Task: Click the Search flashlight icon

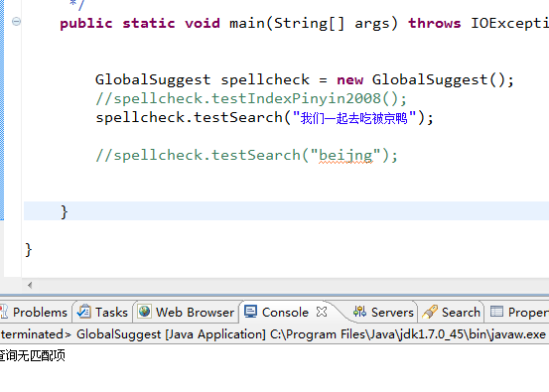Action: pyautogui.click(x=430, y=312)
